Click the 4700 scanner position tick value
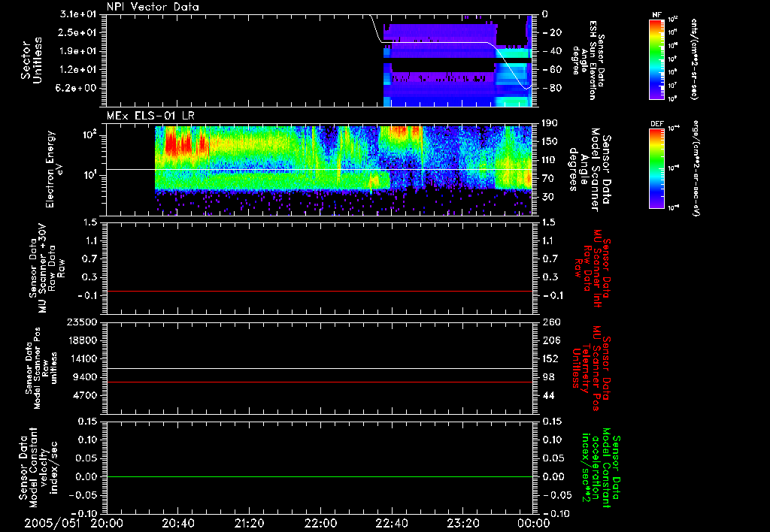This screenshot has height=532, width=770. (x=86, y=395)
